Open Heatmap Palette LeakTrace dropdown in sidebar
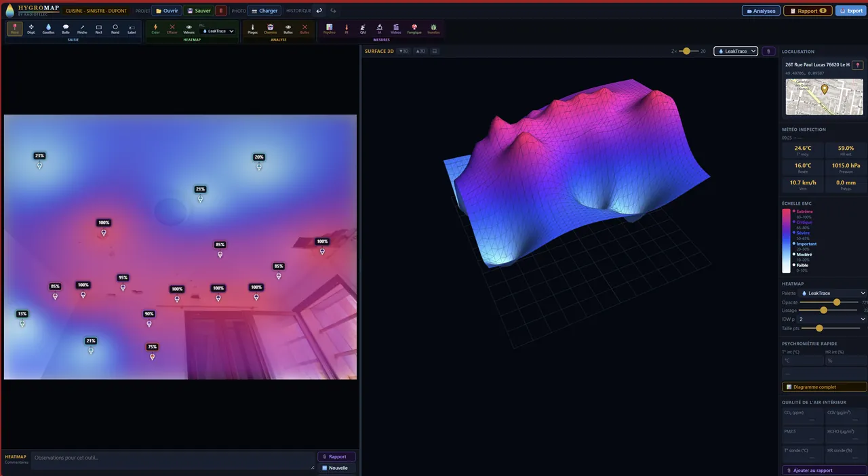This screenshot has width=868, height=476. (x=833, y=293)
